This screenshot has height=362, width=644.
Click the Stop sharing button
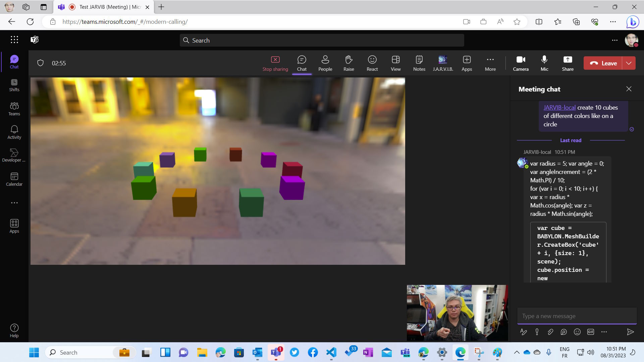click(x=275, y=63)
